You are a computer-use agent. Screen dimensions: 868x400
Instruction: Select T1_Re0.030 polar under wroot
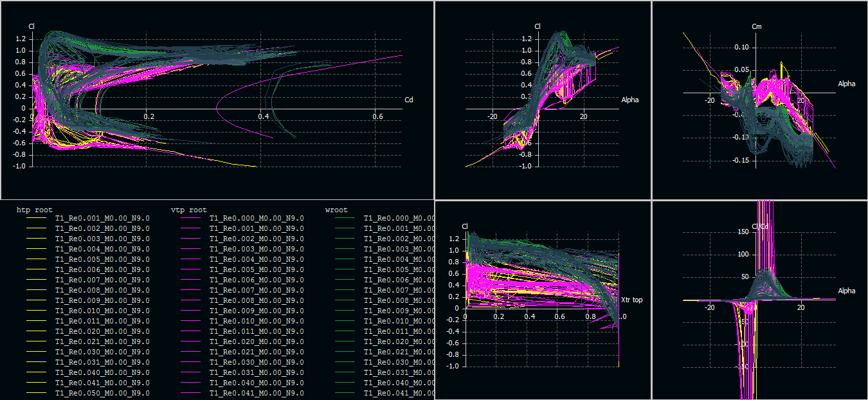pyautogui.click(x=397, y=362)
